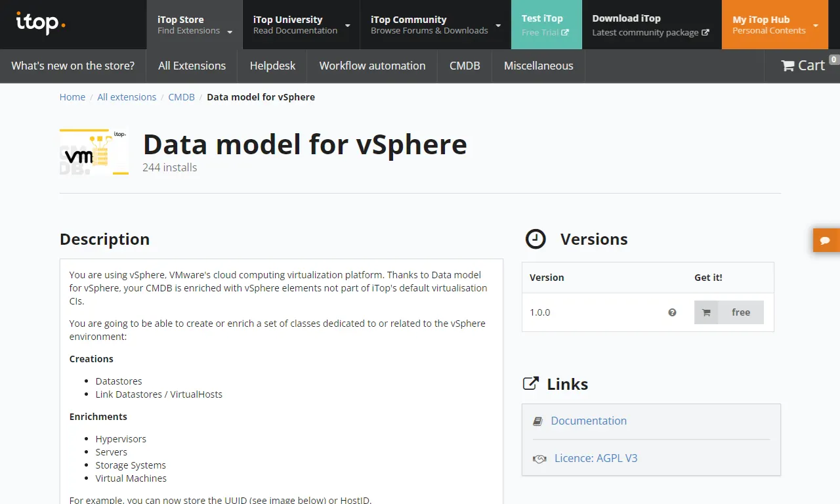Click the Version column header
The width and height of the screenshot is (840, 504).
[x=547, y=278]
